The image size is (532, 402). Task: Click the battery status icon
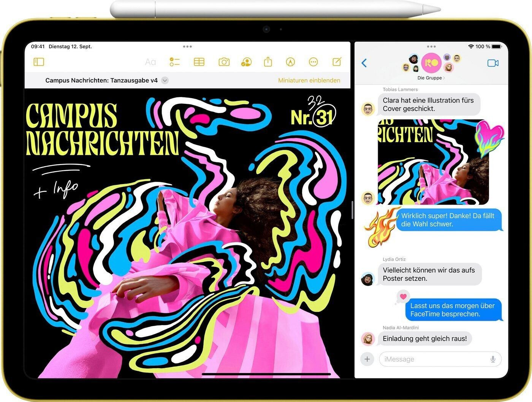click(497, 46)
